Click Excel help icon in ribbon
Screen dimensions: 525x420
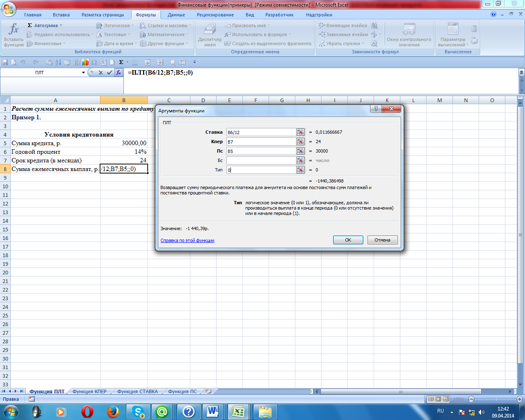pyautogui.click(x=493, y=14)
